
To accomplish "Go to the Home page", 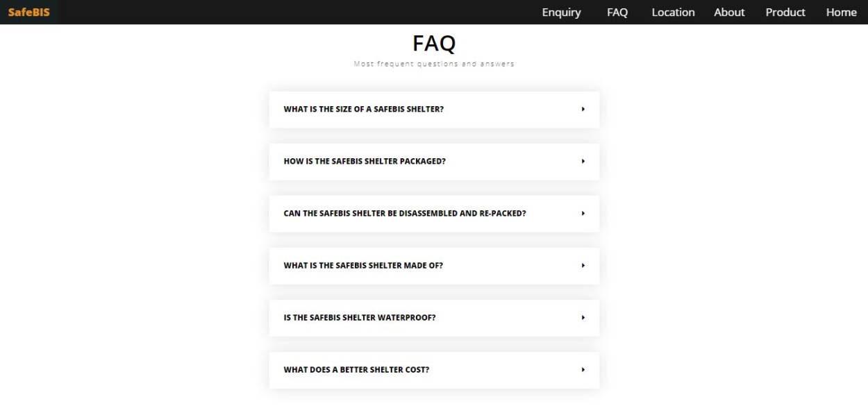I will pyautogui.click(x=841, y=12).
